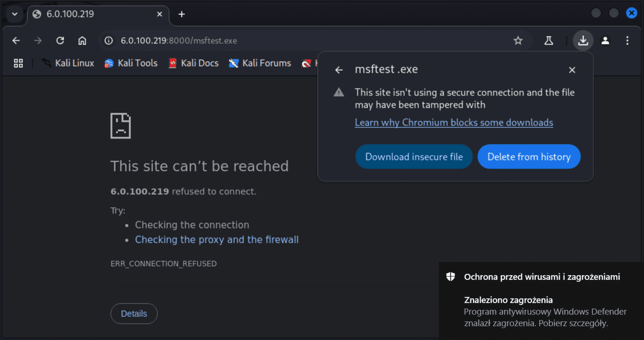Go back in the msftest.exe download popup

[x=339, y=70]
